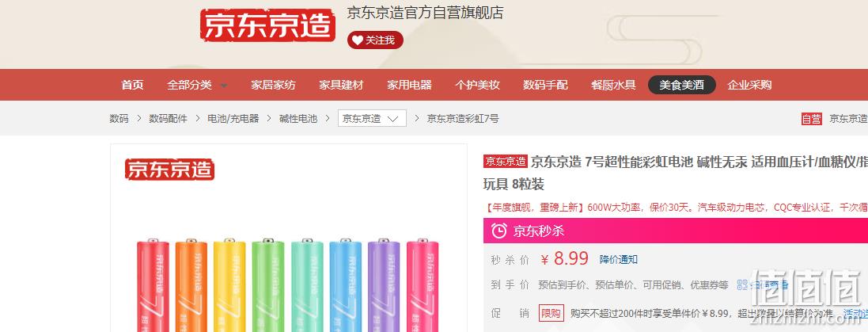
Task: Expand the 全部分类 dropdown arrow
Action: 224,86
